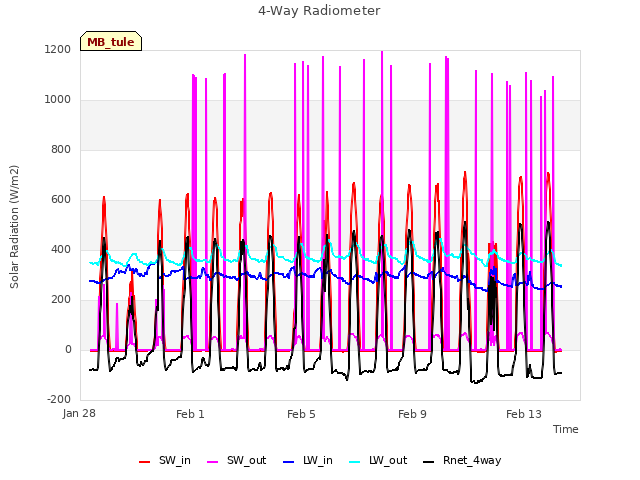The width and height of the screenshot is (640, 480).
Task: Toggle the SW_in series in the legend
Action: [165, 460]
